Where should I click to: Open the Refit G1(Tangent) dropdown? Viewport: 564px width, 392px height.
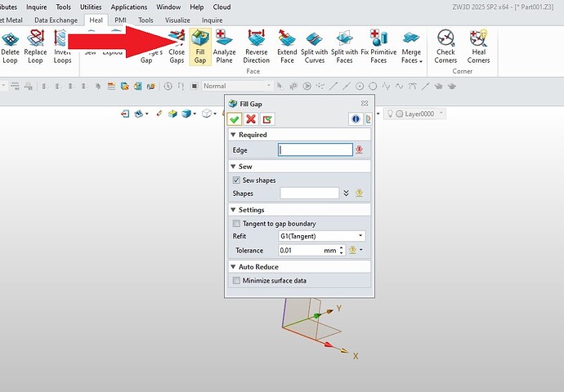click(321, 236)
